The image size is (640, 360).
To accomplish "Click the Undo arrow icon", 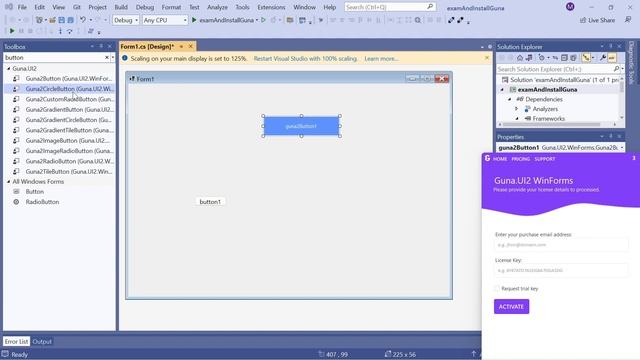I will coord(83,20).
